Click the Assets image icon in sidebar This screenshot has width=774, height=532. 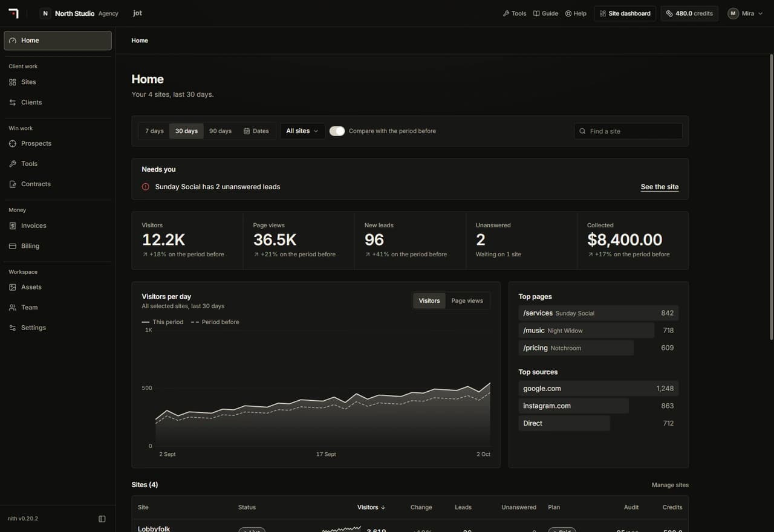13,288
